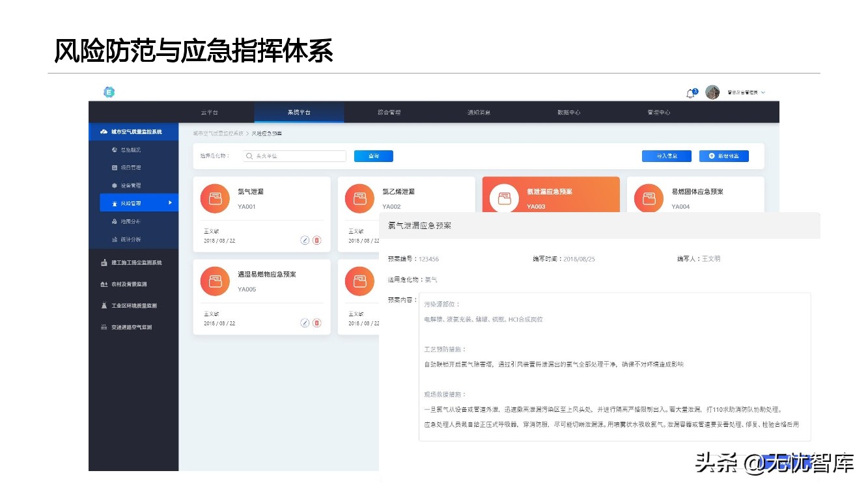
Task: Open the 氯气泄漏 plan title
Action: click(251, 192)
